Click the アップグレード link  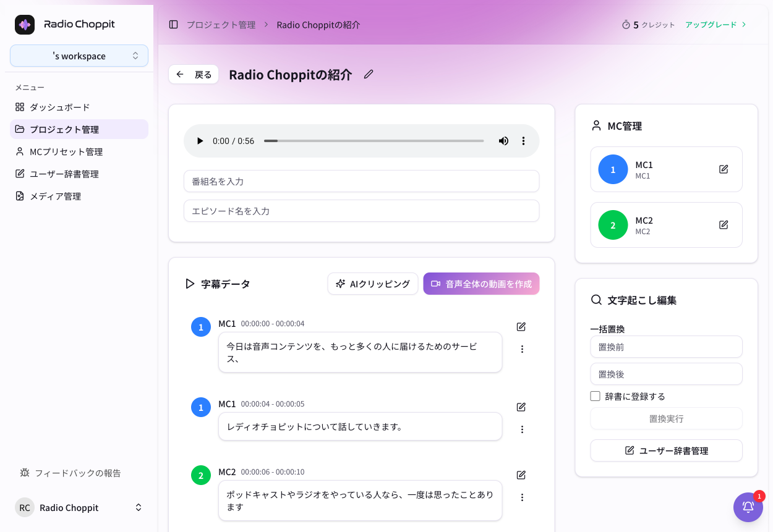click(x=716, y=25)
